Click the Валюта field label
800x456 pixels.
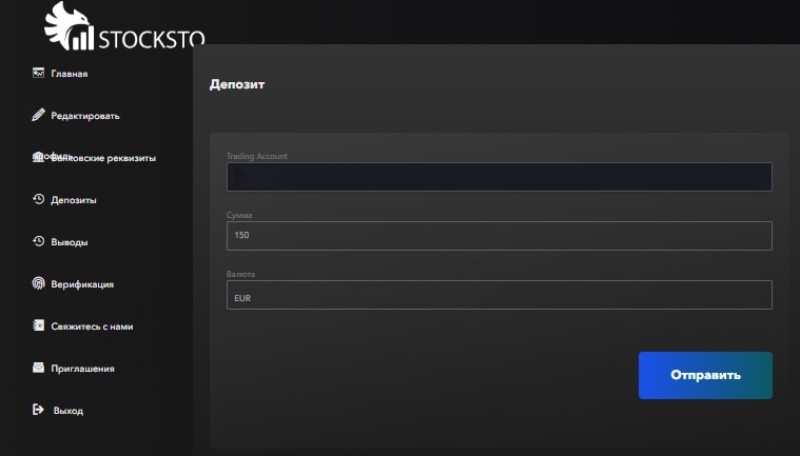pos(240,274)
